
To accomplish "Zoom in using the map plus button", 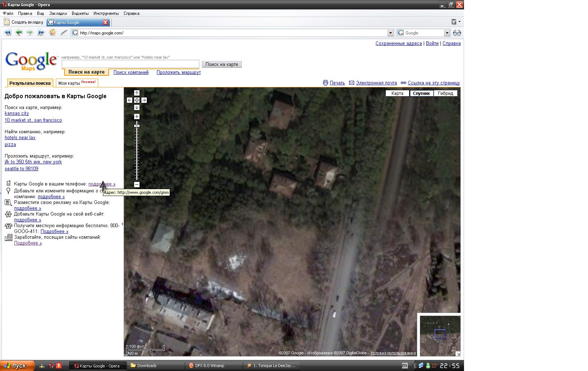I will pos(137,117).
